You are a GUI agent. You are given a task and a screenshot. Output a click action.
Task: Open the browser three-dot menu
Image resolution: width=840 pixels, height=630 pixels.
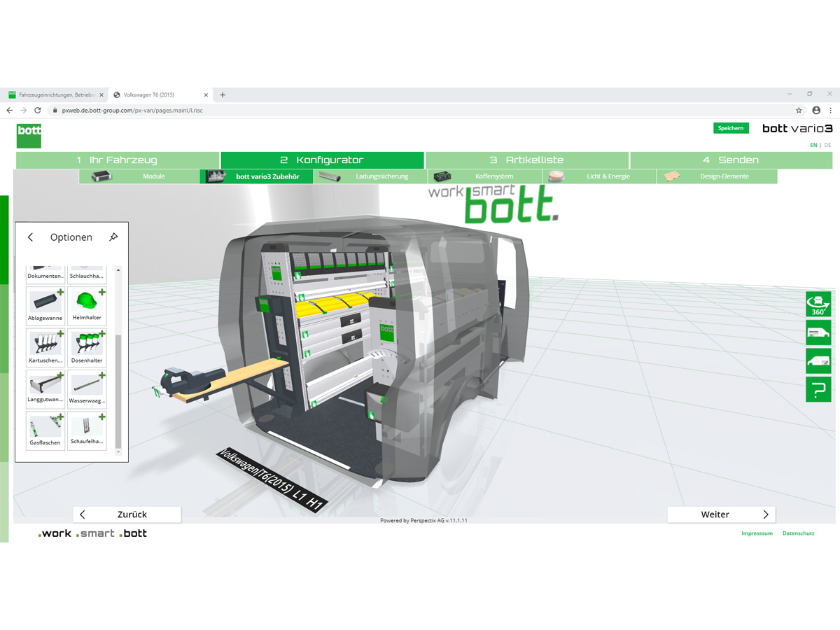click(x=831, y=110)
